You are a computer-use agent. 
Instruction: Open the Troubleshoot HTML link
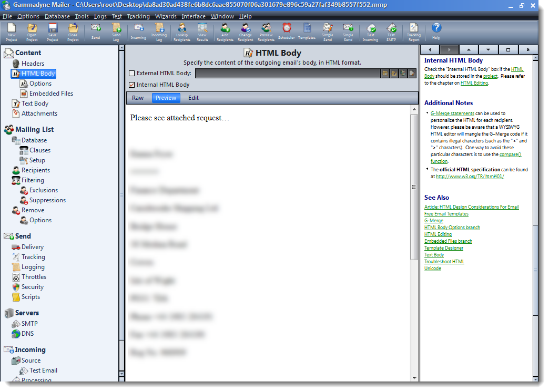[444, 262]
